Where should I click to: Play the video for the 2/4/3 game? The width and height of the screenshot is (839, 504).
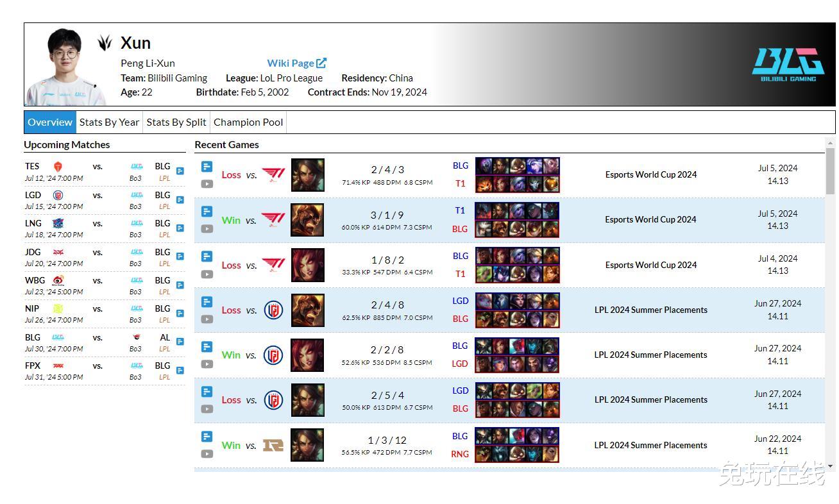(x=207, y=184)
